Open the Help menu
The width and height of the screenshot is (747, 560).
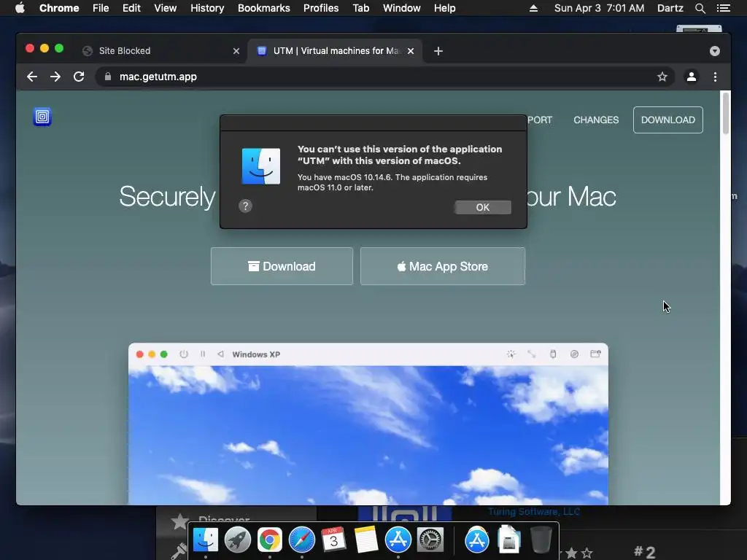pos(444,8)
